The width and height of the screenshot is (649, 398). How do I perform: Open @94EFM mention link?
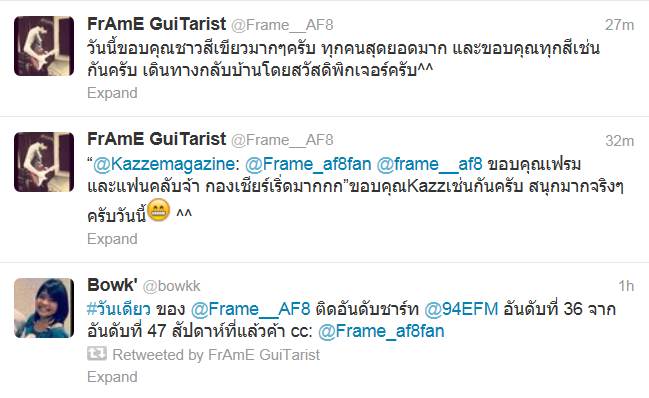(462, 309)
